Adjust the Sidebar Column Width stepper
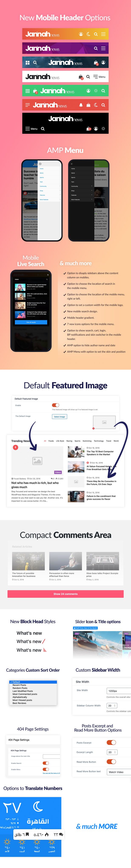 112,705
